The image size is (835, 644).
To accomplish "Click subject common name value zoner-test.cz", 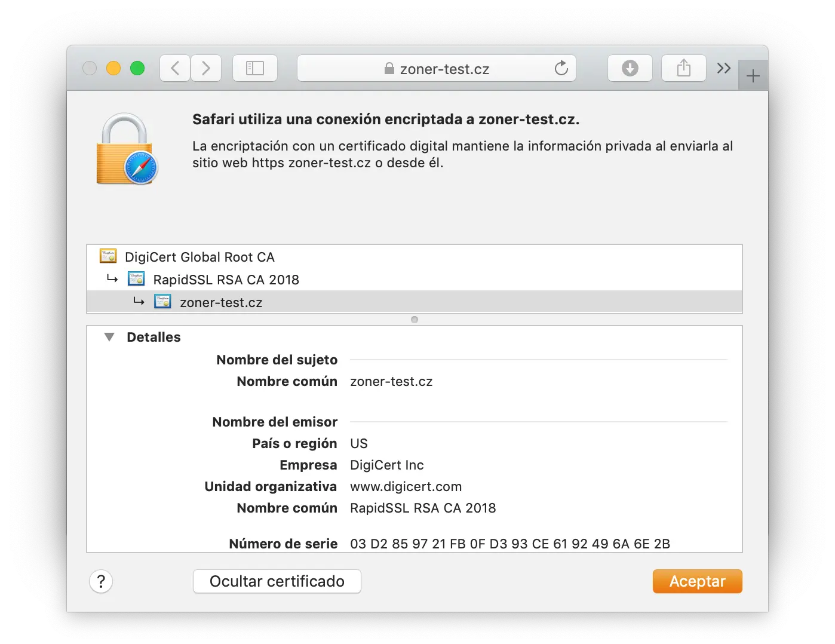I will [391, 382].
